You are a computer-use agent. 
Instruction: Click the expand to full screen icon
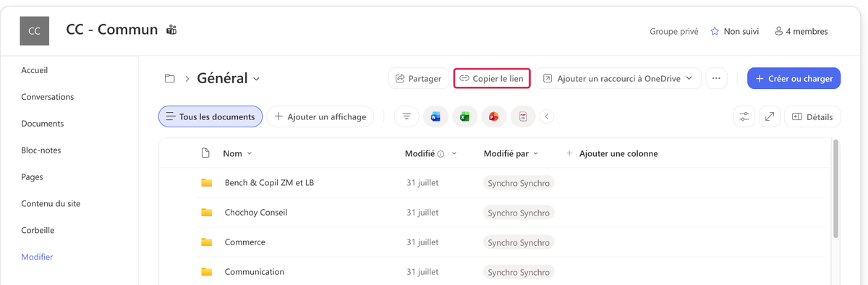pyautogui.click(x=770, y=116)
